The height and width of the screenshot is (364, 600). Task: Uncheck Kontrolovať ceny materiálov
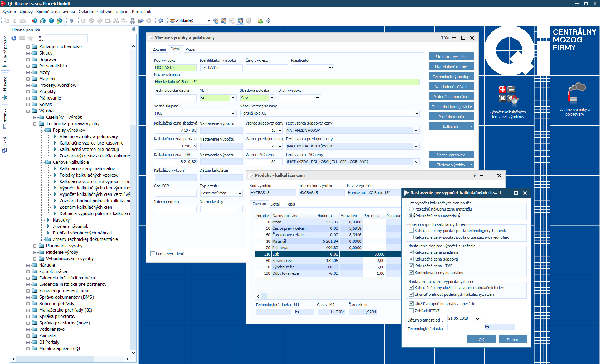tap(411, 273)
